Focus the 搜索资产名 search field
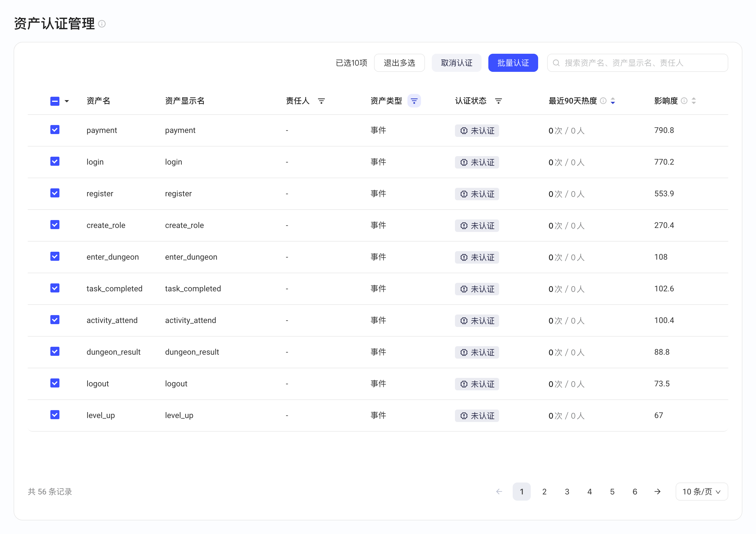This screenshot has height=534, width=756. [637, 63]
